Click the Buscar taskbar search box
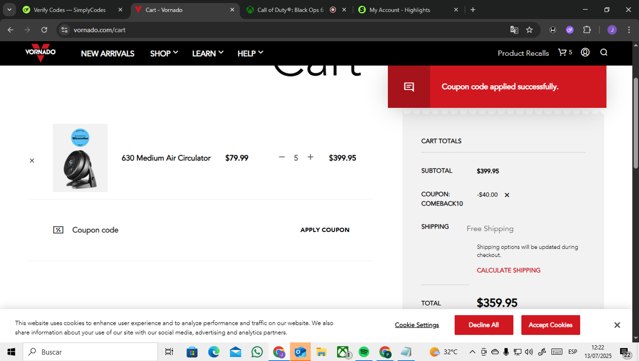 click(x=90, y=352)
